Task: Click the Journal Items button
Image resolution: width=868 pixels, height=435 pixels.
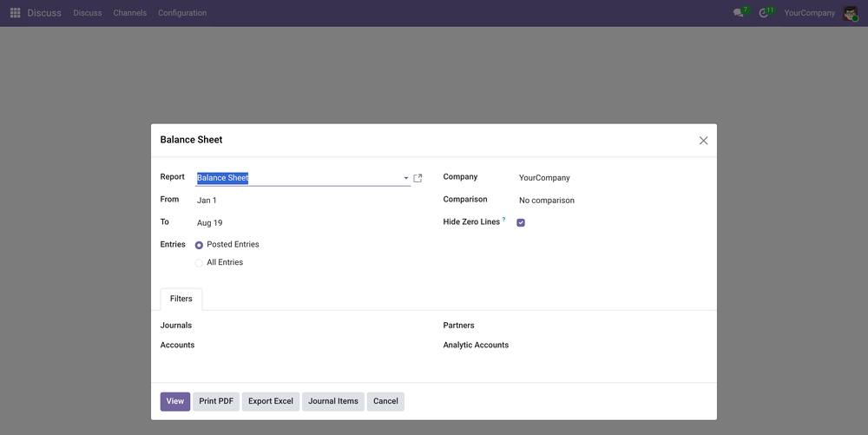Action: 333,401
